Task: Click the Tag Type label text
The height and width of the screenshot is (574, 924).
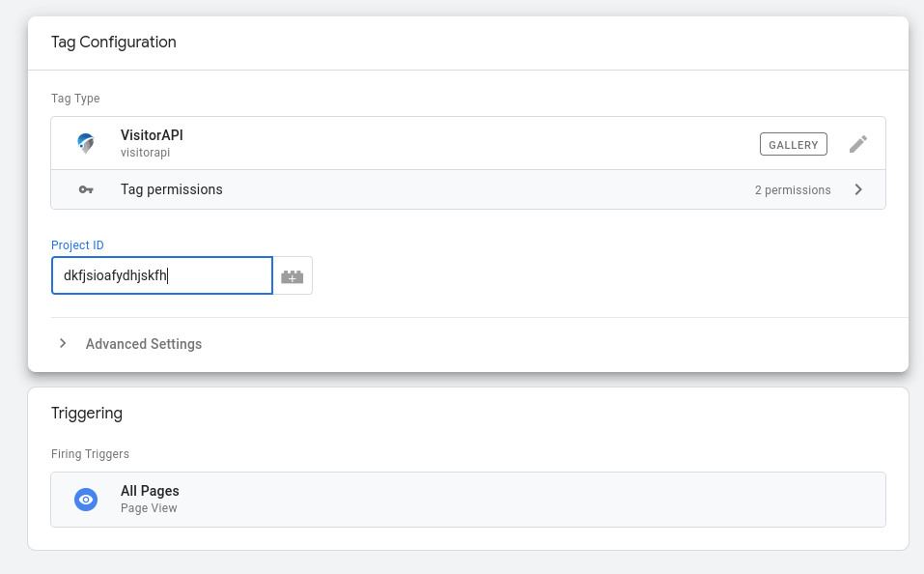Action: click(x=75, y=98)
